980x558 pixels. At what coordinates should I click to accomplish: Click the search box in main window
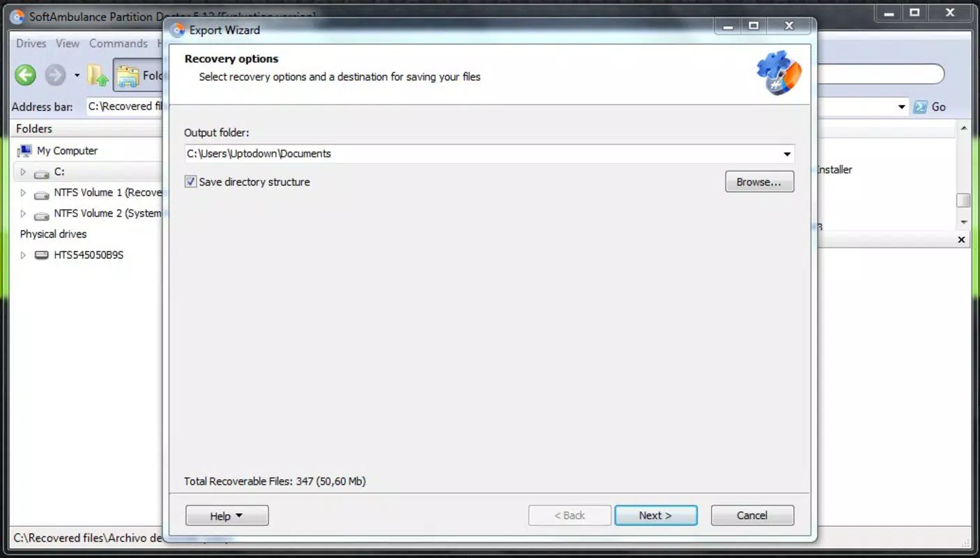tap(880, 74)
